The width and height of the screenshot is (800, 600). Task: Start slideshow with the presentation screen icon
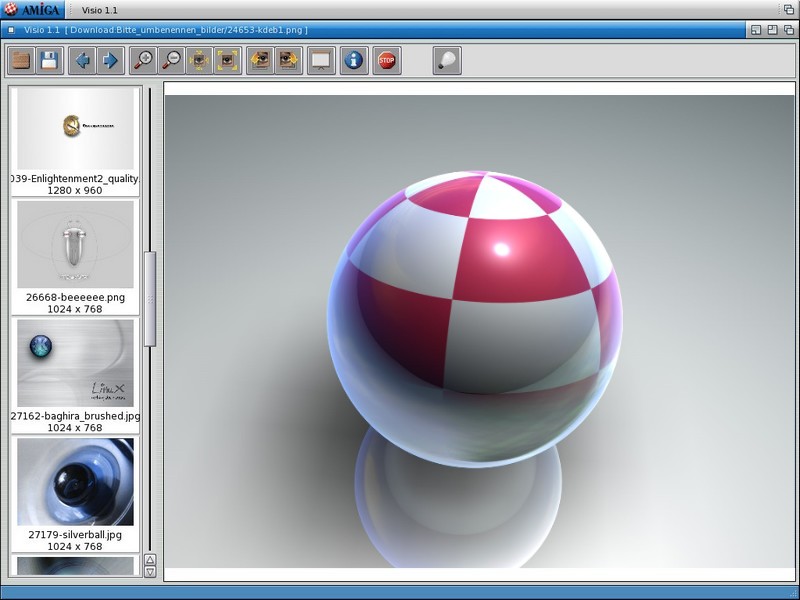tap(321, 61)
